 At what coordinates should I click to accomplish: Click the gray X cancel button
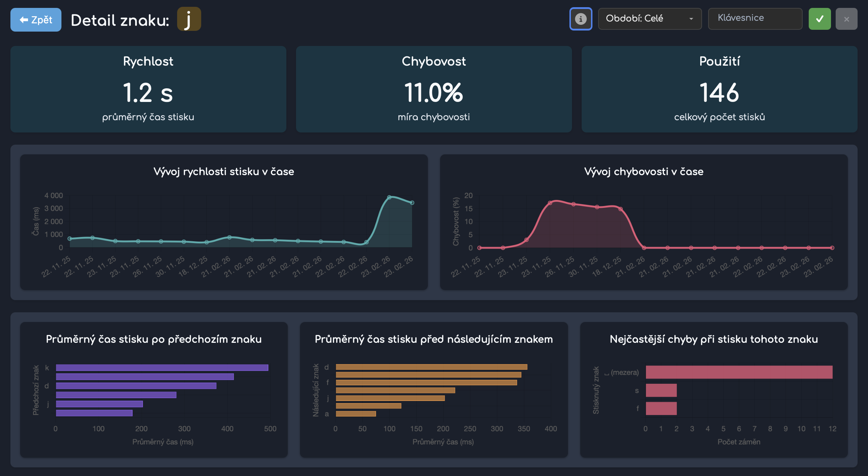pos(846,19)
